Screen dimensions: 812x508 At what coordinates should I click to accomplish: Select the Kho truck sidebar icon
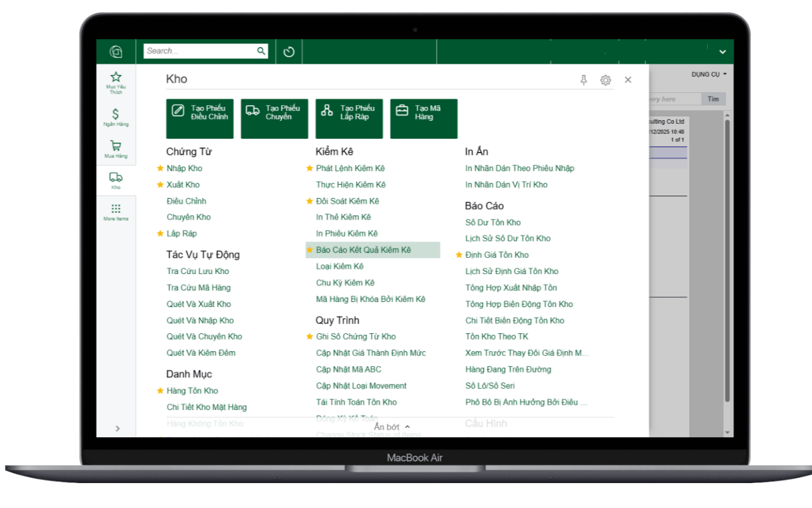(116, 179)
